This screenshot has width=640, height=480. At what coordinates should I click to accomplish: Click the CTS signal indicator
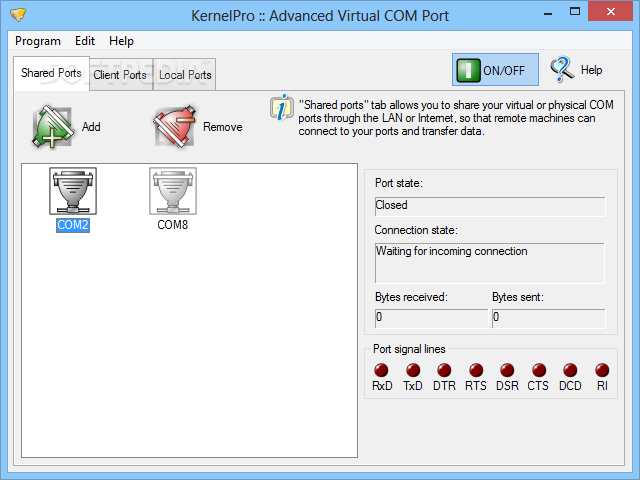pos(539,370)
